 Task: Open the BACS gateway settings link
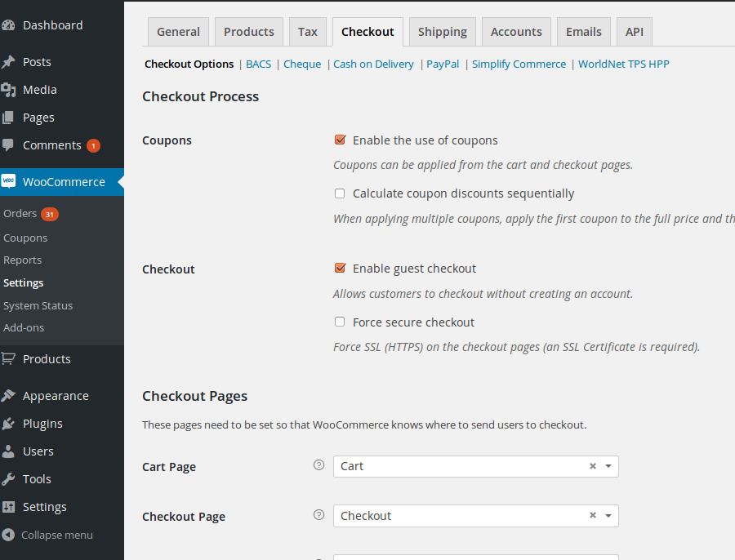(259, 64)
